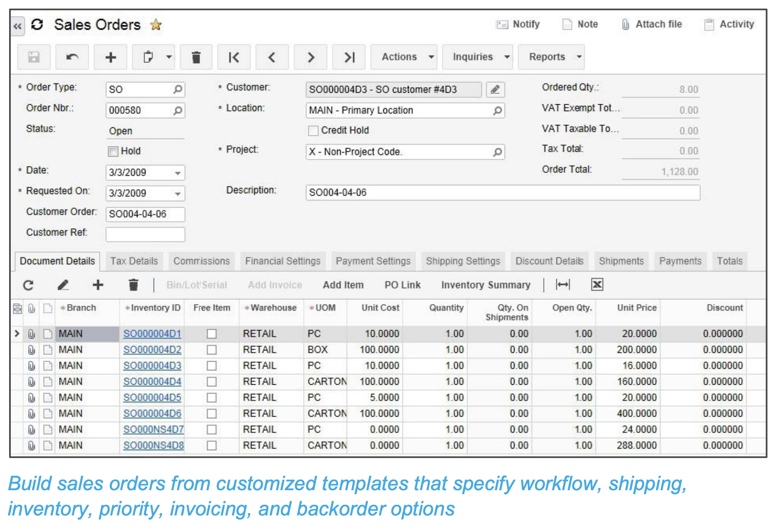This screenshot has width=780, height=532.
Task: Click the fit-to-width columns icon
Action: (x=563, y=285)
